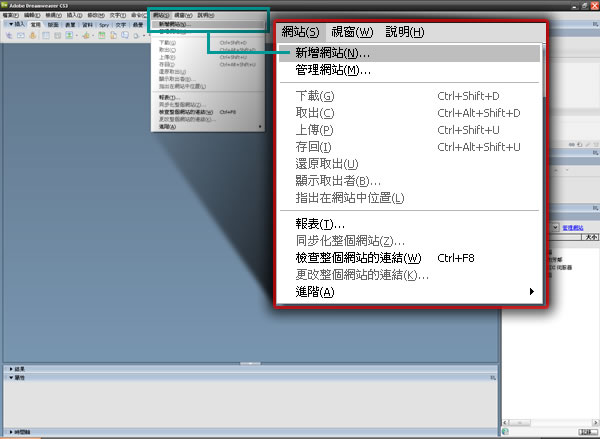Open the 修改(M) Modify menu
This screenshot has height=439, width=600.
96,15
